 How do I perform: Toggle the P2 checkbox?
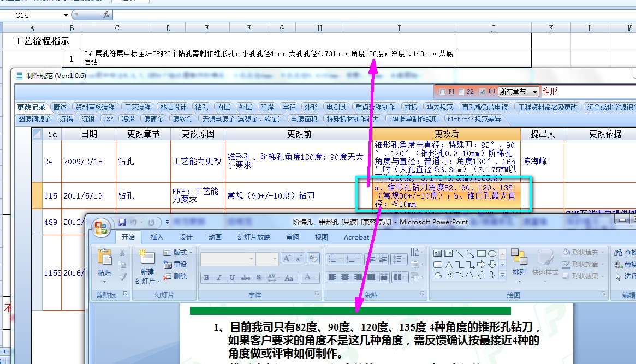(x=461, y=92)
